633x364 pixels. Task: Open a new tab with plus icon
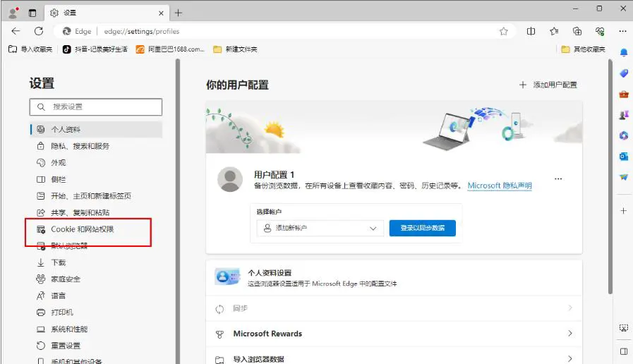click(x=178, y=13)
